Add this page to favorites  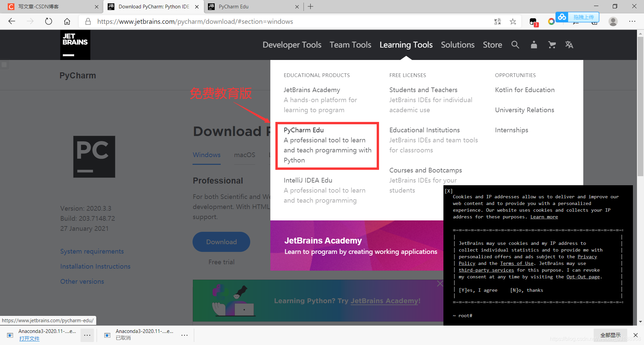513,21
